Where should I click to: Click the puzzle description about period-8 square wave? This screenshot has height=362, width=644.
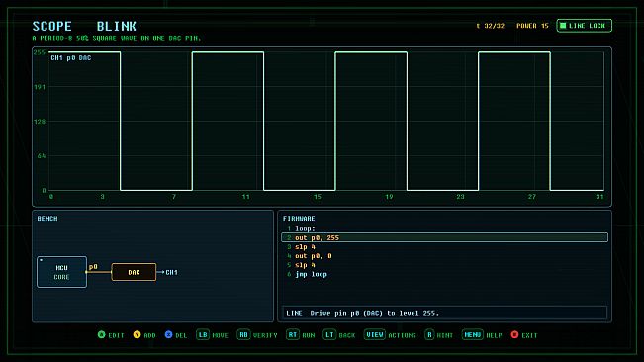117,38
